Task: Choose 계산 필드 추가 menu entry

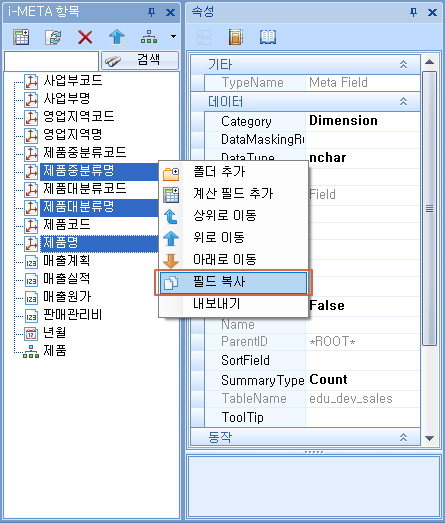Action: [x=233, y=194]
